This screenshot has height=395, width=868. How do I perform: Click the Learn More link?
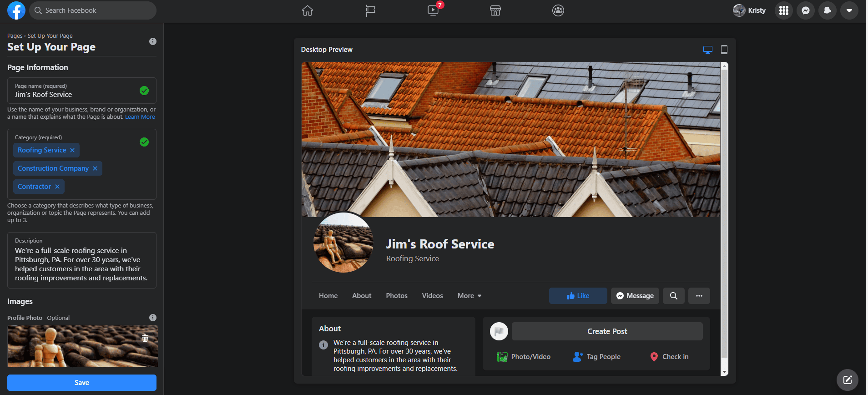click(140, 117)
